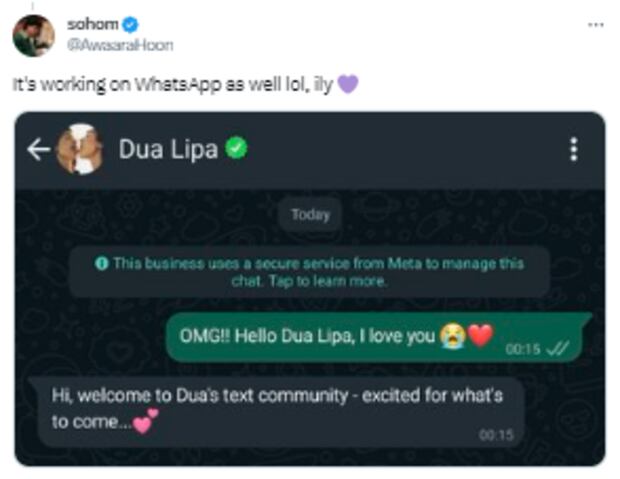The image size is (620, 479).
Task: Click the purple heart emoji in tweet
Action: 348,84
